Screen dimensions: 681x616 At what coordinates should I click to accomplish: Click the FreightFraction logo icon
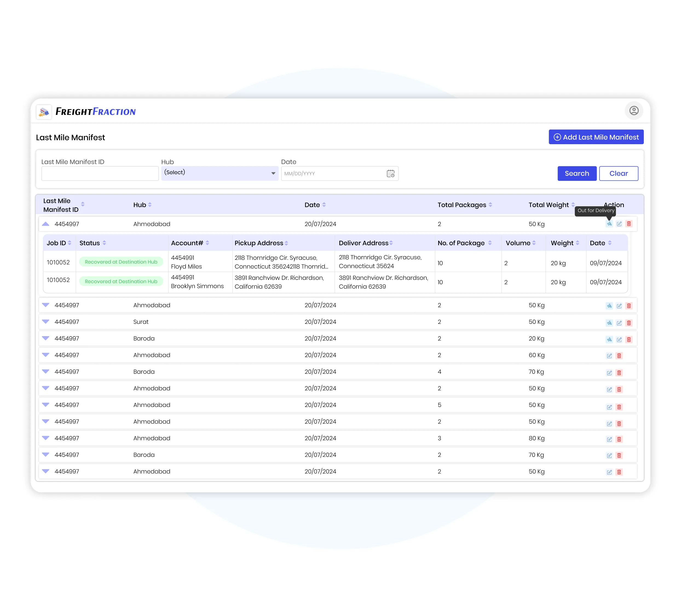(43, 112)
